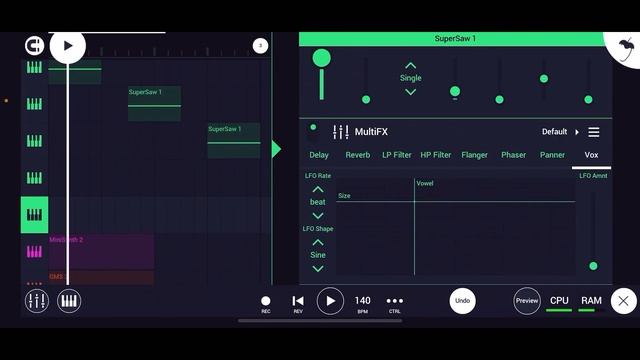Click the MultiFX mixer icon
Screen dimensions: 640x360
(x=341, y=132)
